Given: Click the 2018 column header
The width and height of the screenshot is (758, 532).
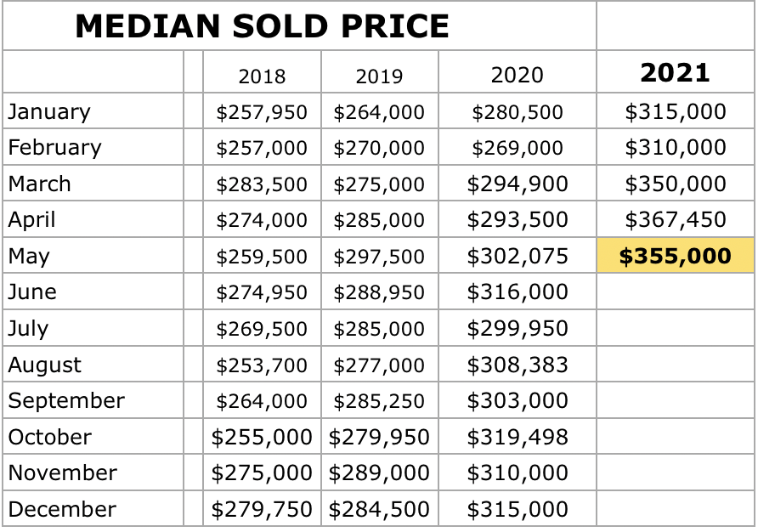Looking at the screenshot, I should click(x=262, y=76).
